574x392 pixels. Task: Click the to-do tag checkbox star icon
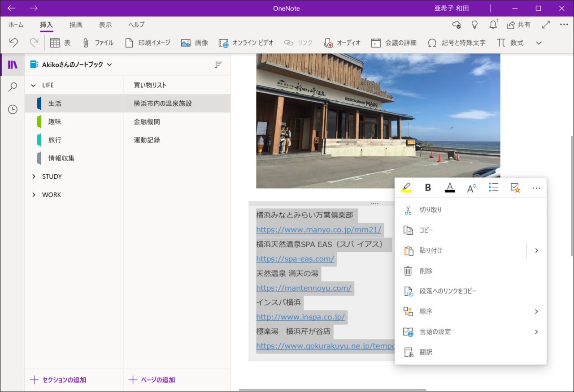pyautogui.click(x=515, y=188)
